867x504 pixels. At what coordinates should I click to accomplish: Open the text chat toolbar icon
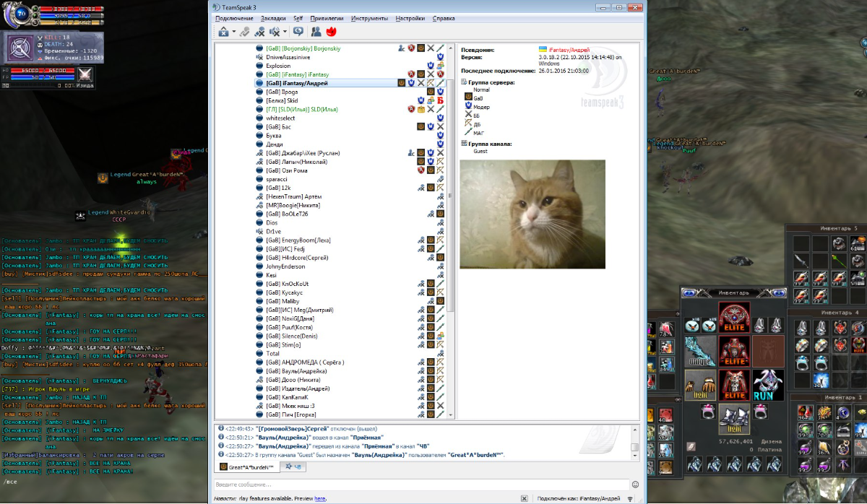click(298, 32)
